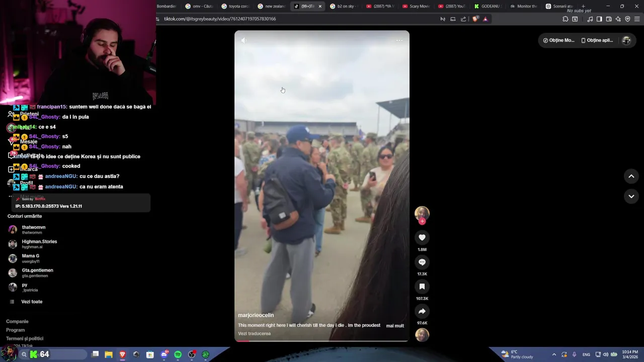This screenshot has height=362, width=644.
Task: Switch the ENG keyboard language indicator
Action: (586, 354)
